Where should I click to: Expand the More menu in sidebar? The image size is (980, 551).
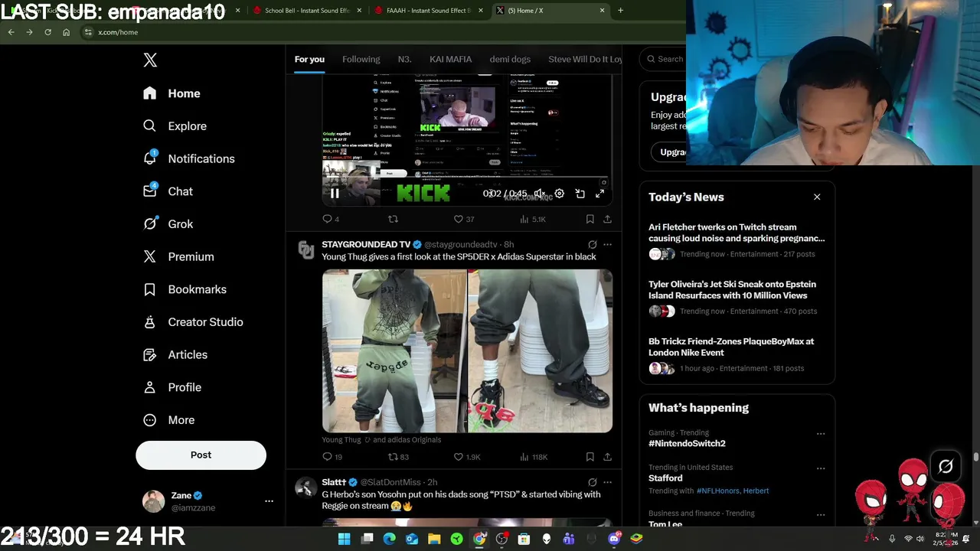(x=169, y=420)
